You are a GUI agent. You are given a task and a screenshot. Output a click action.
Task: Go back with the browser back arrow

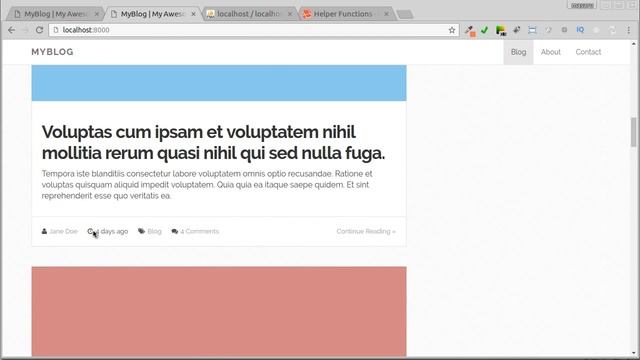pos(11,30)
